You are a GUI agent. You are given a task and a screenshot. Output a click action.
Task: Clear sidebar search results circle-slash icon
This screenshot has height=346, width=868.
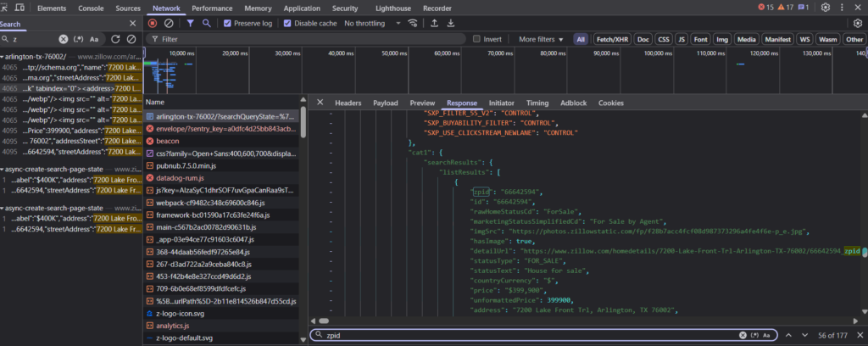pos(131,39)
